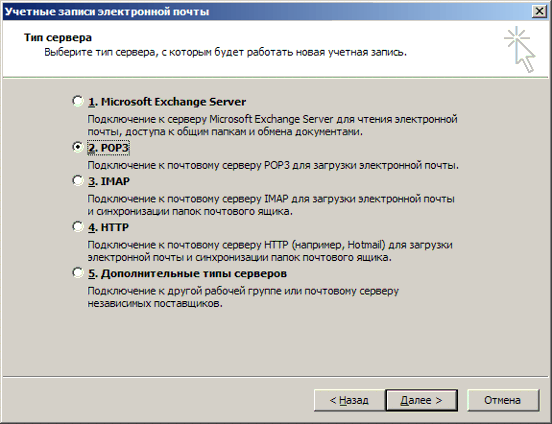The image size is (552, 424).
Task: Click the '4. HTTP' bold label
Action: coord(108,227)
